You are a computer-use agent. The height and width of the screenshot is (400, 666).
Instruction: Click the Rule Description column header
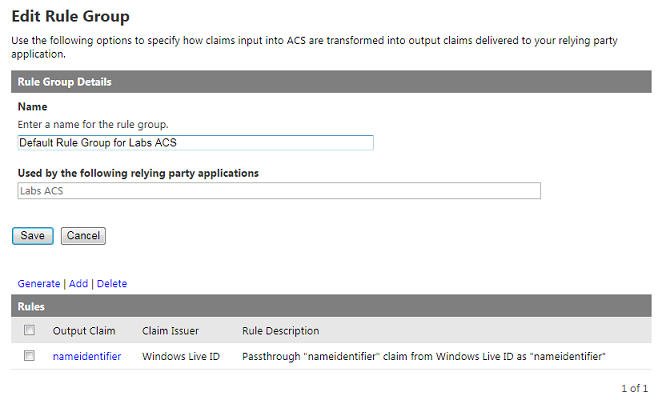tap(280, 331)
